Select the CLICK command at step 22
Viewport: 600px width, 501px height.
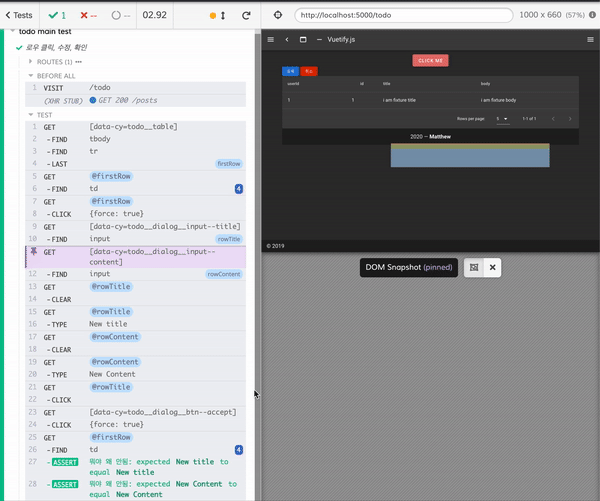point(135,400)
